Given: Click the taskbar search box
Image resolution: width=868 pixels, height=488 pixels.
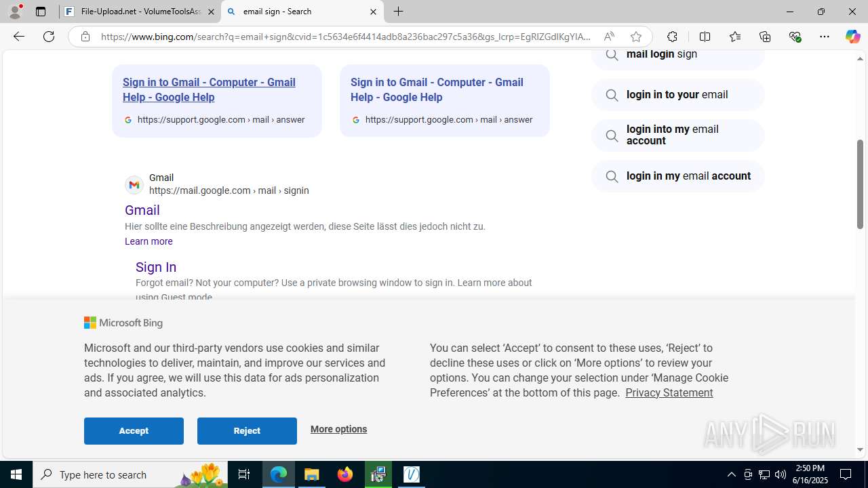Looking at the screenshot, I should (x=129, y=474).
